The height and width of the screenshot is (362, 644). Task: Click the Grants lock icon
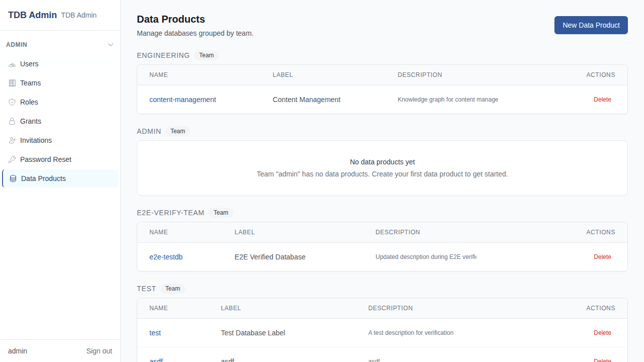tap(12, 121)
